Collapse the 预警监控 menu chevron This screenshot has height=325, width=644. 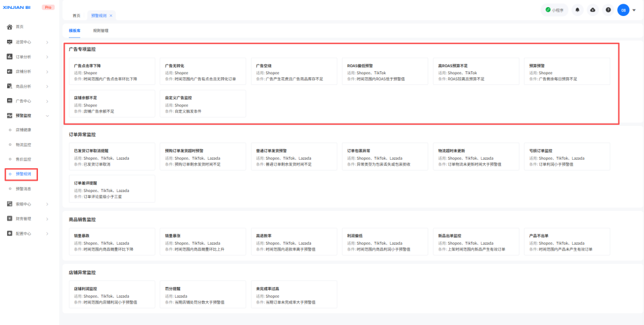[47, 116]
